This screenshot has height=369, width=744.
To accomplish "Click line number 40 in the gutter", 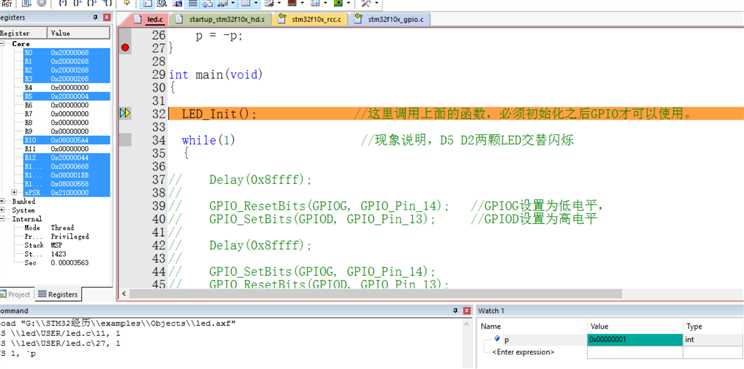I will [x=158, y=219].
